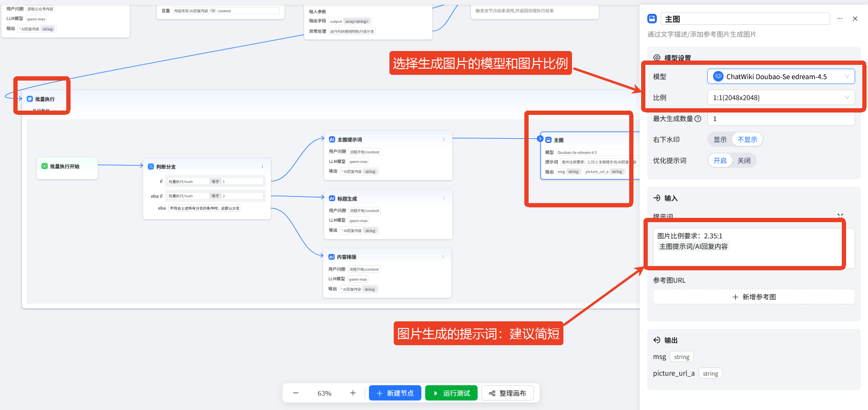Click the 最大生成数量 input field

781,119
